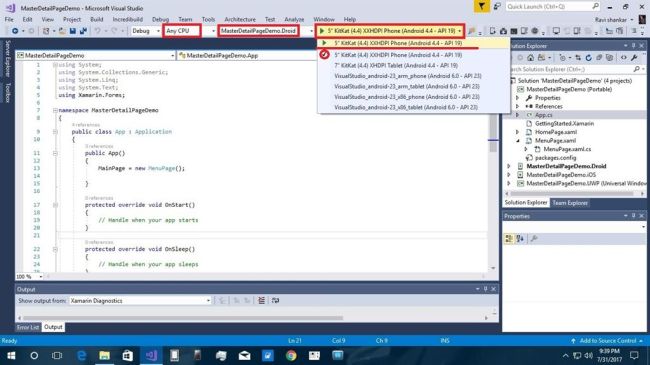Toggle auto-hide pin on Output panel
This screenshot has height=365, width=650.
485,289
